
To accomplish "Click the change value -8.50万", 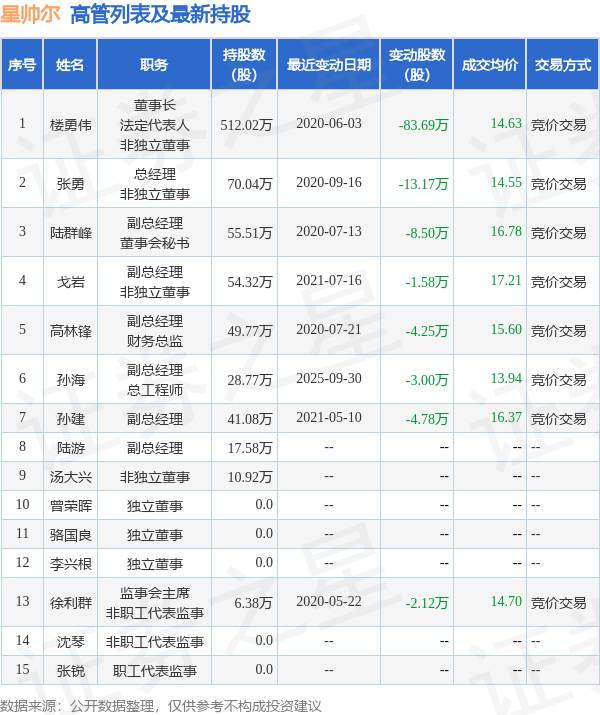I will click(427, 233).
